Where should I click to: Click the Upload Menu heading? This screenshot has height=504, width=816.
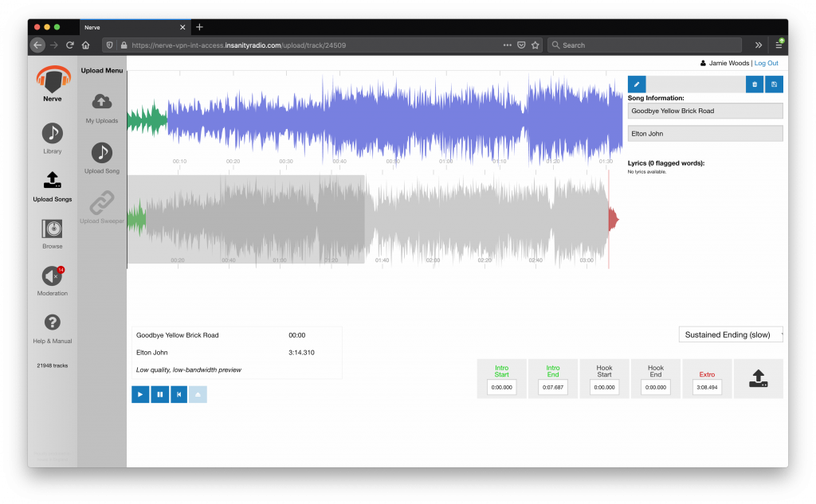[102, 71]
